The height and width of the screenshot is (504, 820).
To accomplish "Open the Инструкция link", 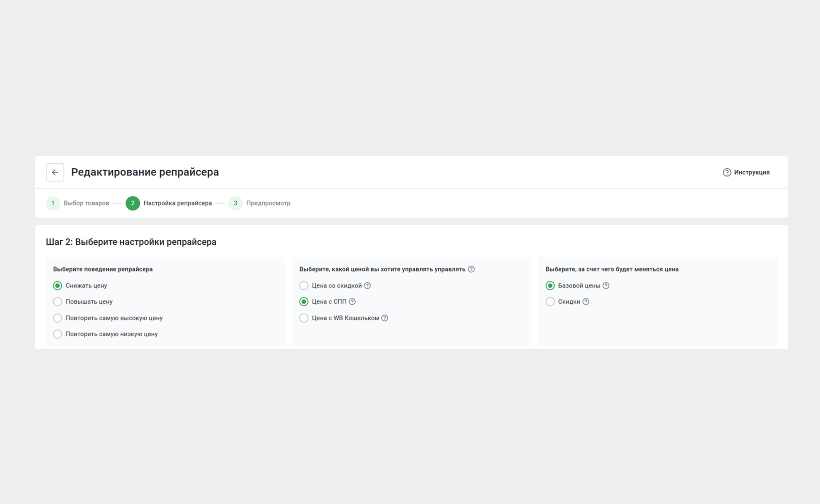I will [x=751, y=172].
